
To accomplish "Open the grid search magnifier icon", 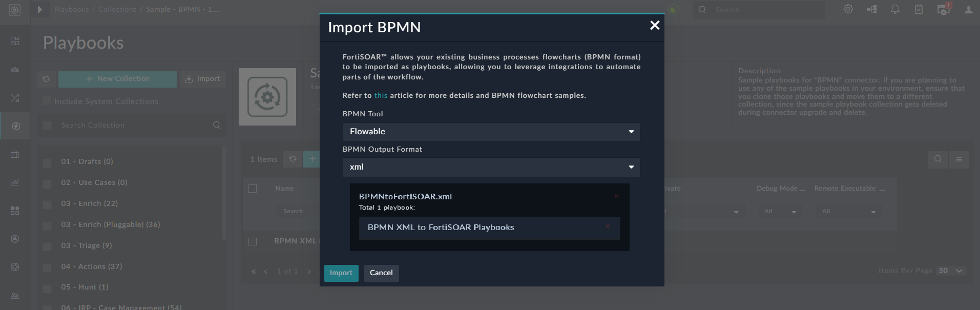I will point(937,159).
